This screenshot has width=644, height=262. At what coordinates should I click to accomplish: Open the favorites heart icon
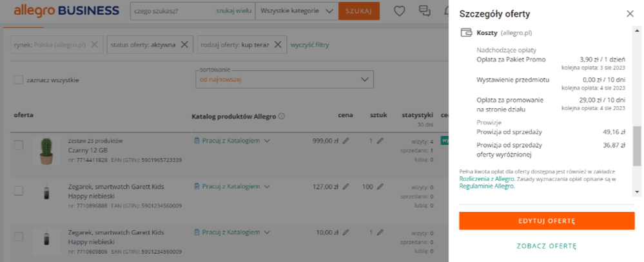399,11
